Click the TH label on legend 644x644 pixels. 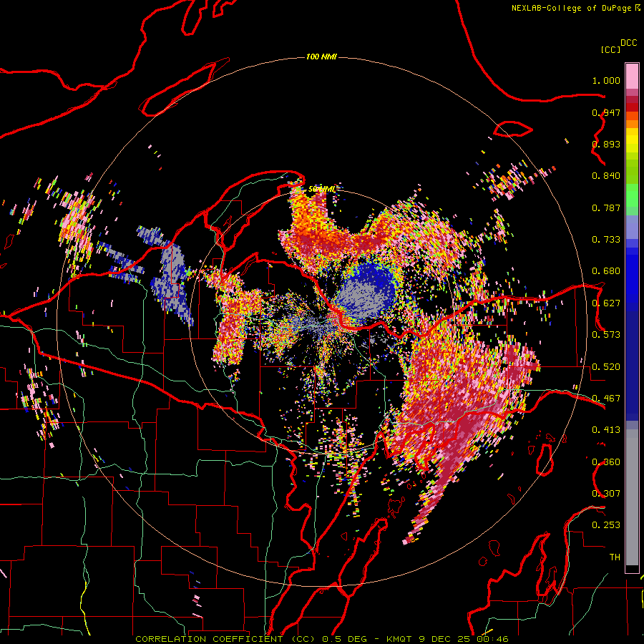pyautogui.click(x=615, y=557)
